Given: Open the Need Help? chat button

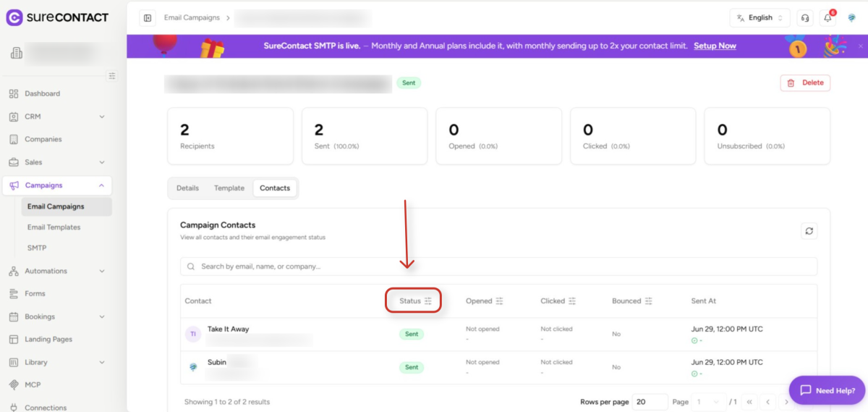Looking at the screenshot, I should [827, 390].
